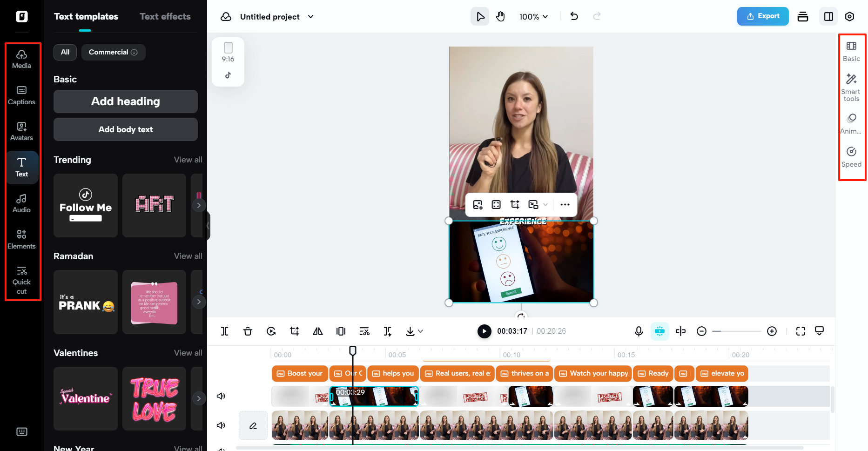Adjust the timeline zoom slider
Viewport: 868px width, 451px height.
point(736,331)
